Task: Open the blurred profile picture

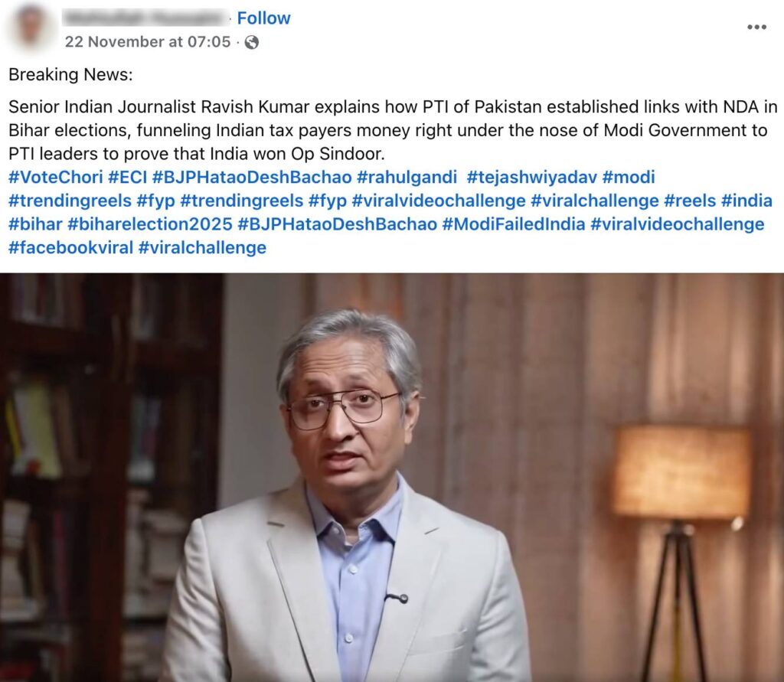Action: coord(31,28)
